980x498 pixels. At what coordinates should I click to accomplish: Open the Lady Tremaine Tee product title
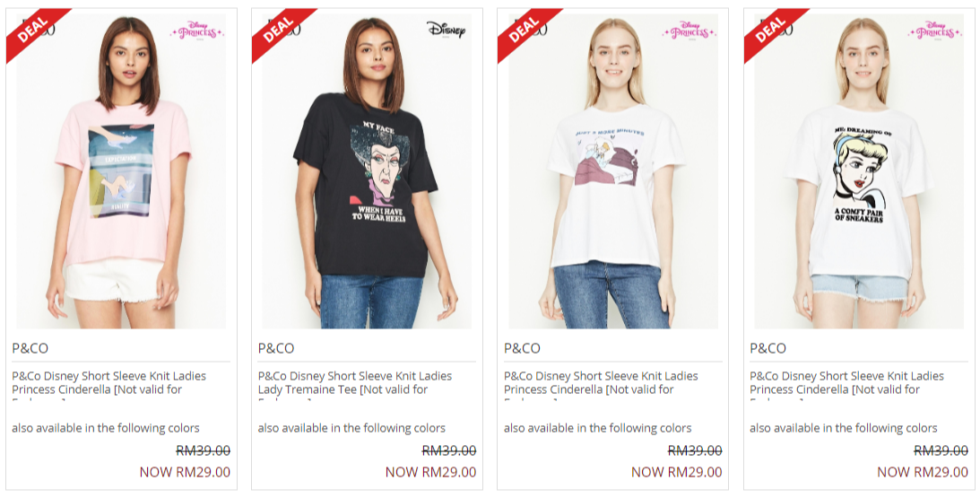coord(355,383)
